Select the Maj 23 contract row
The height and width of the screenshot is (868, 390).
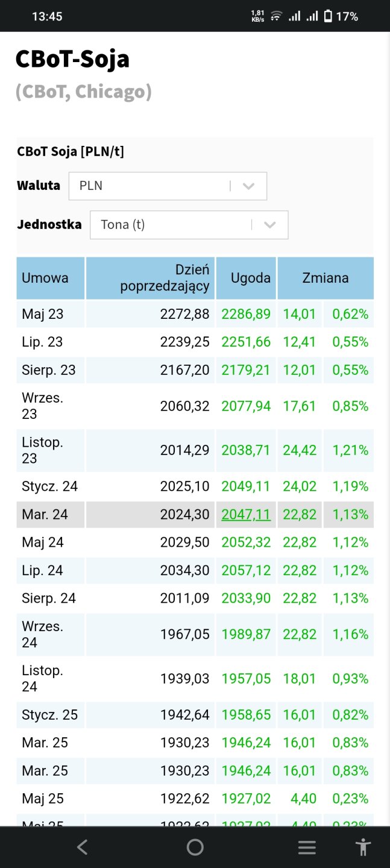pos(43,314)
